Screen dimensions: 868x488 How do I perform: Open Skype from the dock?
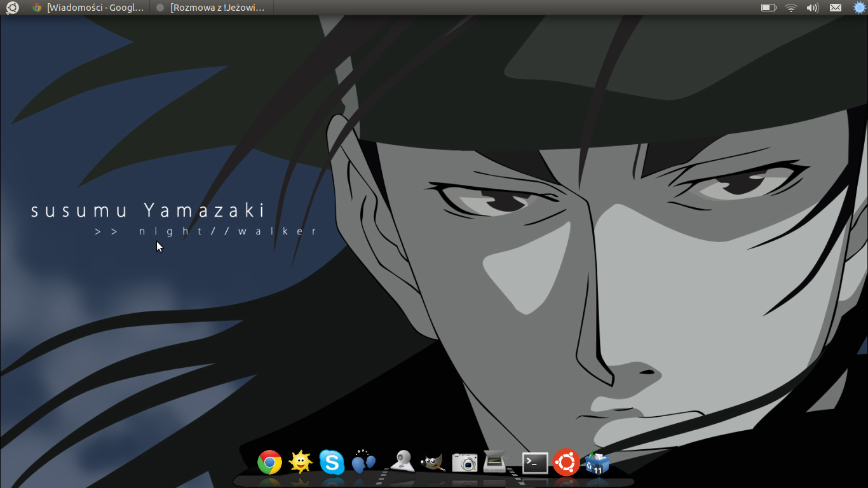click(x=332, y=462)
